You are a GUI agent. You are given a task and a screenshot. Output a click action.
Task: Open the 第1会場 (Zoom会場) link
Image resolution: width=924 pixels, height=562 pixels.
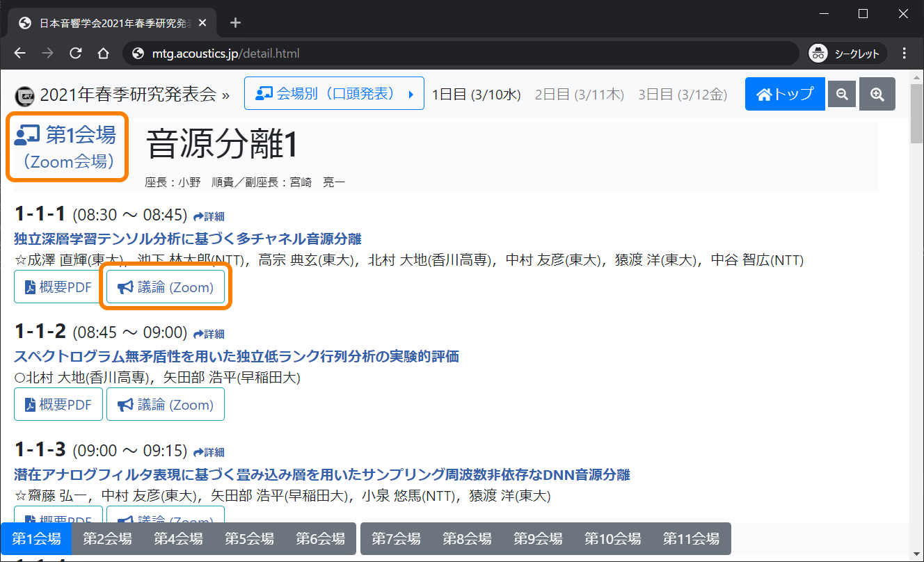coord(67,147)
